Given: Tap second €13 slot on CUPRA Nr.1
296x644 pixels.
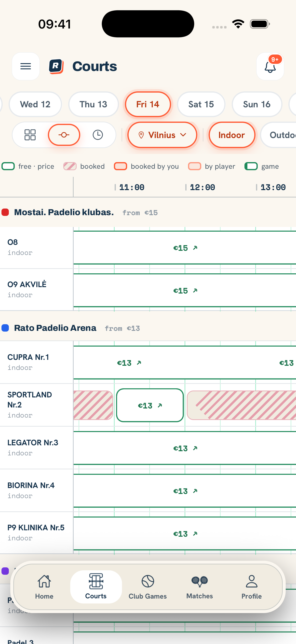Looking at the screenshot, I should click(x=286, y=363).
